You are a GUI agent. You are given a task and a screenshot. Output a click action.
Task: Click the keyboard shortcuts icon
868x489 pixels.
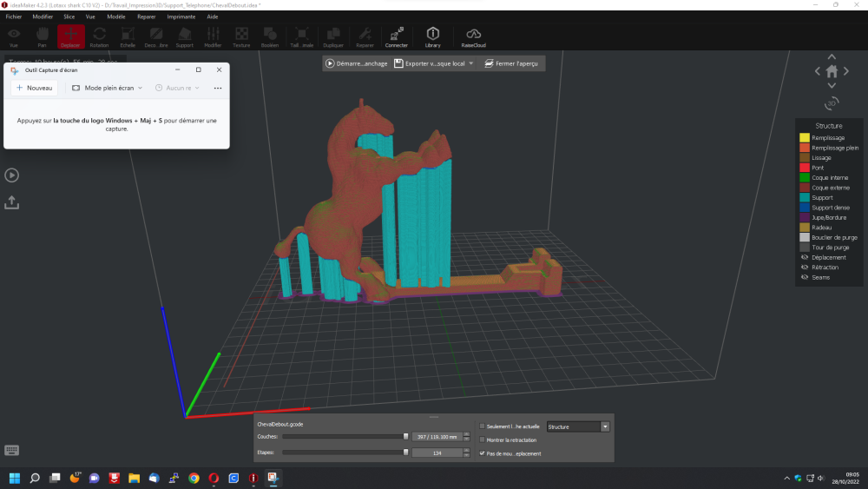[12, 450]
